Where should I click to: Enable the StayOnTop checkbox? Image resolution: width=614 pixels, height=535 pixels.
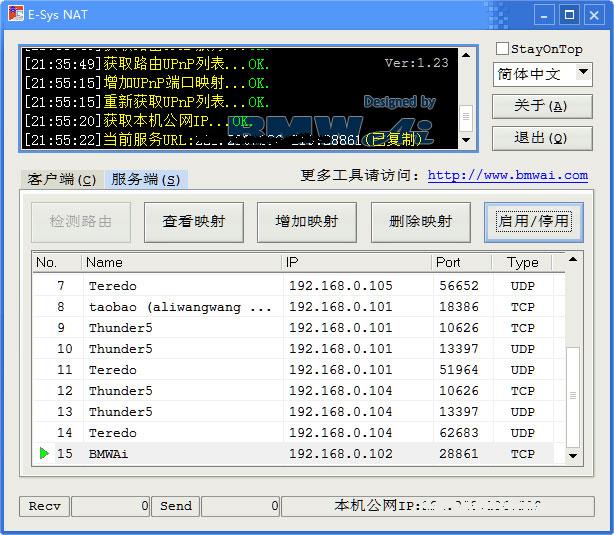(x=502, y=49)
